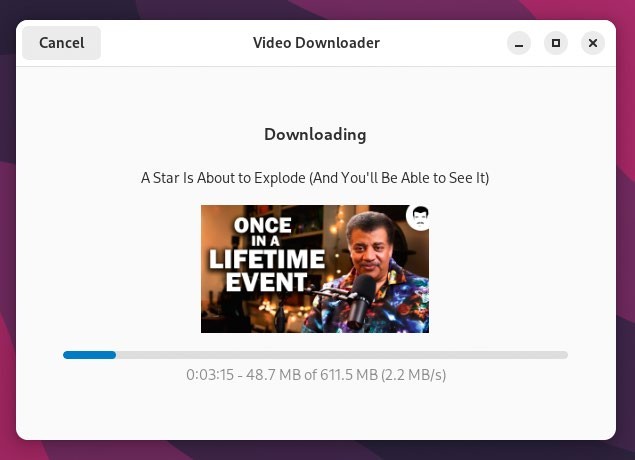Screen dimensions: 635x460
Task: Select the video title "A Star Is About to Explode"
Action: 223,178
